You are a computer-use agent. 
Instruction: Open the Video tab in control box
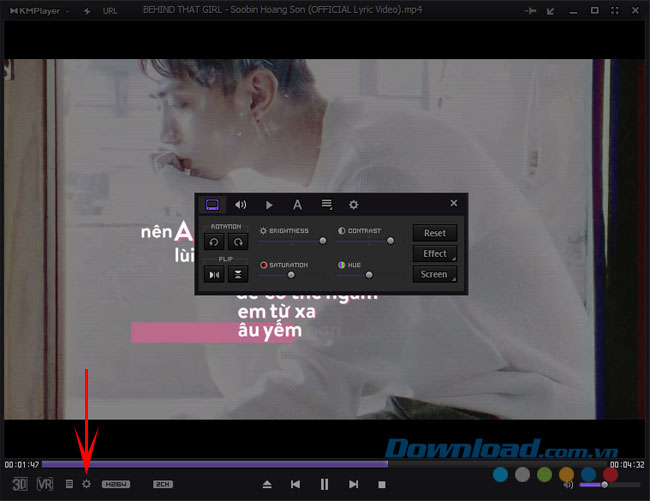212,205
